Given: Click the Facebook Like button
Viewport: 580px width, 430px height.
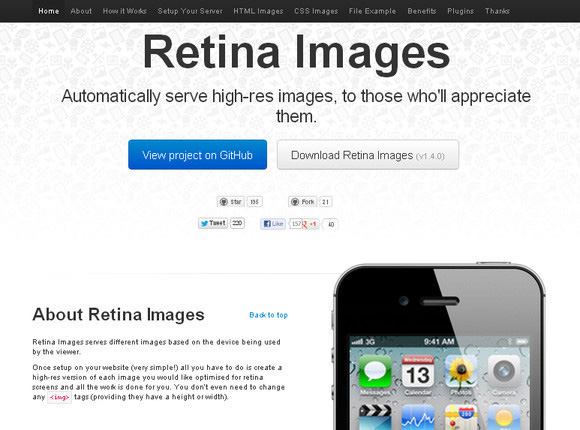Looking at the screenshot, I should tap(273, 224).
